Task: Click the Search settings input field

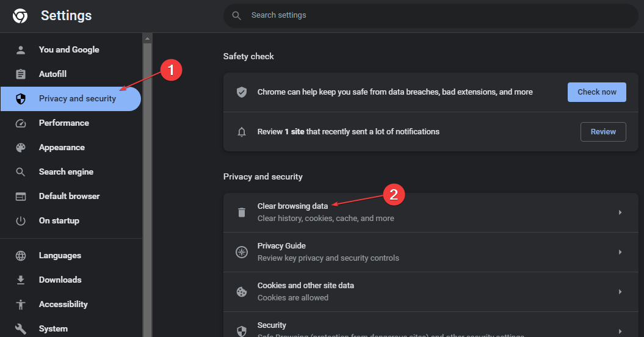Action: (430, 16)
